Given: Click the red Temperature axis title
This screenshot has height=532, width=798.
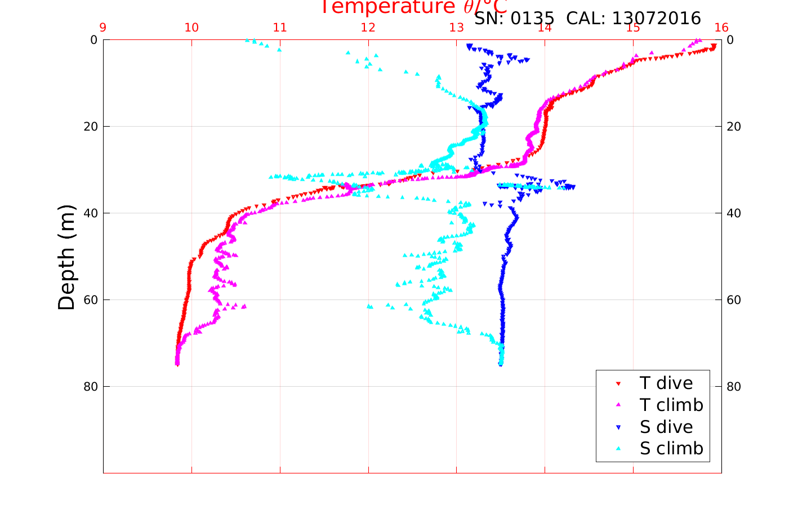Looking at the screenshot, I should pos(414,7).
